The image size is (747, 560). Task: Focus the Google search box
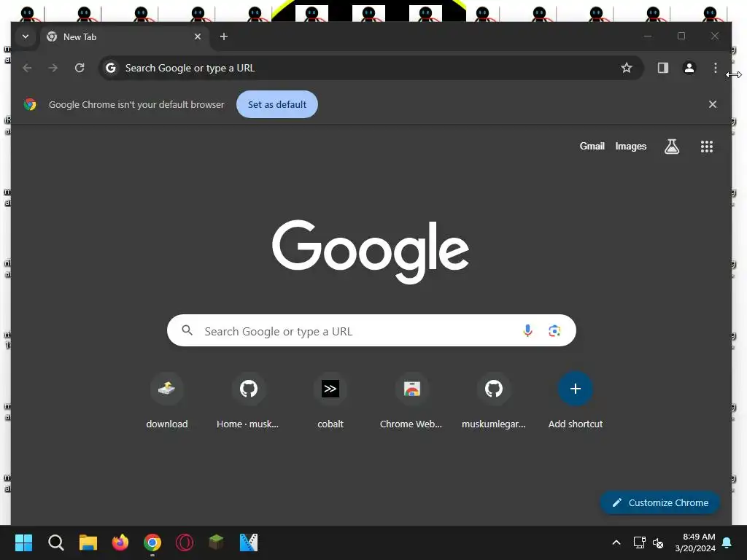click(371, 330)
